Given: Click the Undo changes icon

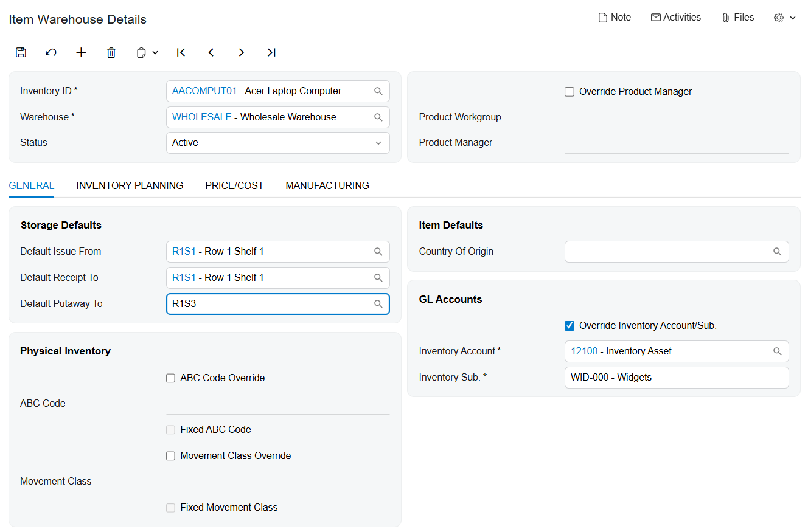Looking at the screenshot, I should (51, 52).
